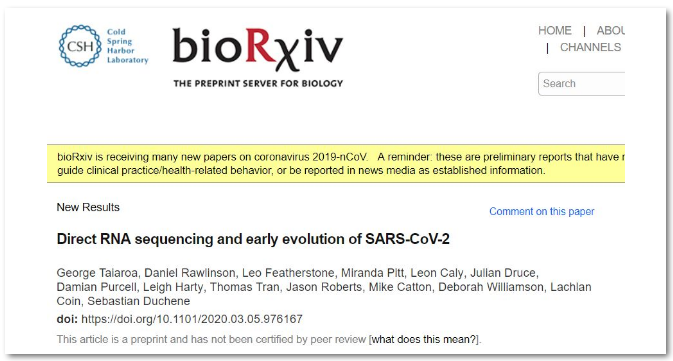
Task: Open the doi.org article URL
Action: click(192, 319)
